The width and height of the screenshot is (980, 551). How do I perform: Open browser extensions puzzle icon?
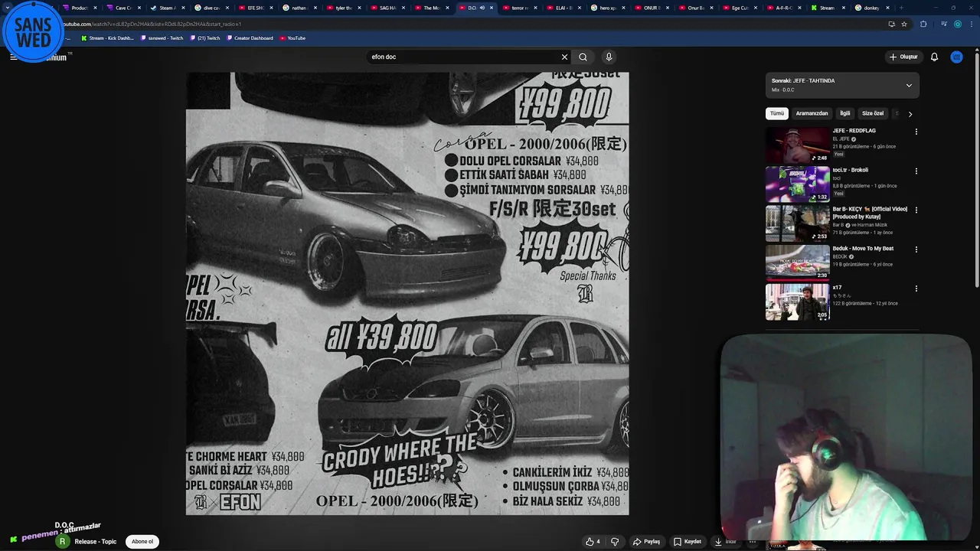tap(923, 24)
